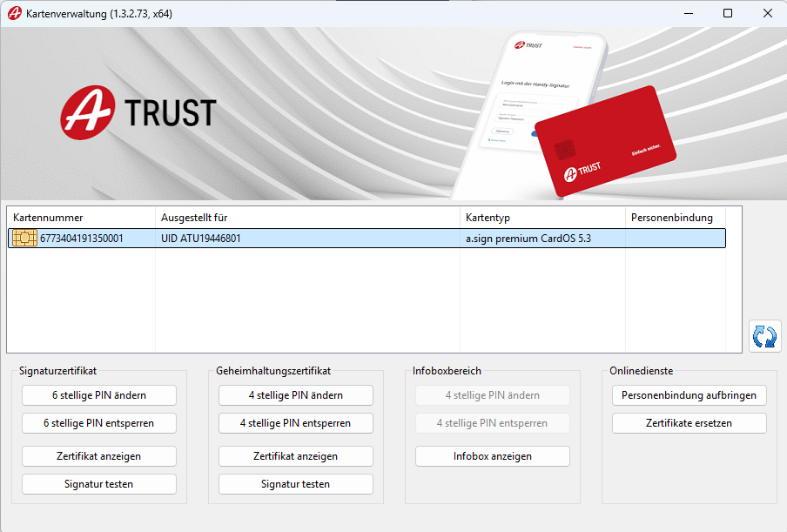The height and width of the screenshot is (532, 787).
Task: Click the chip card icon beside 6773404191350001
Action: (x=24, y=238)
